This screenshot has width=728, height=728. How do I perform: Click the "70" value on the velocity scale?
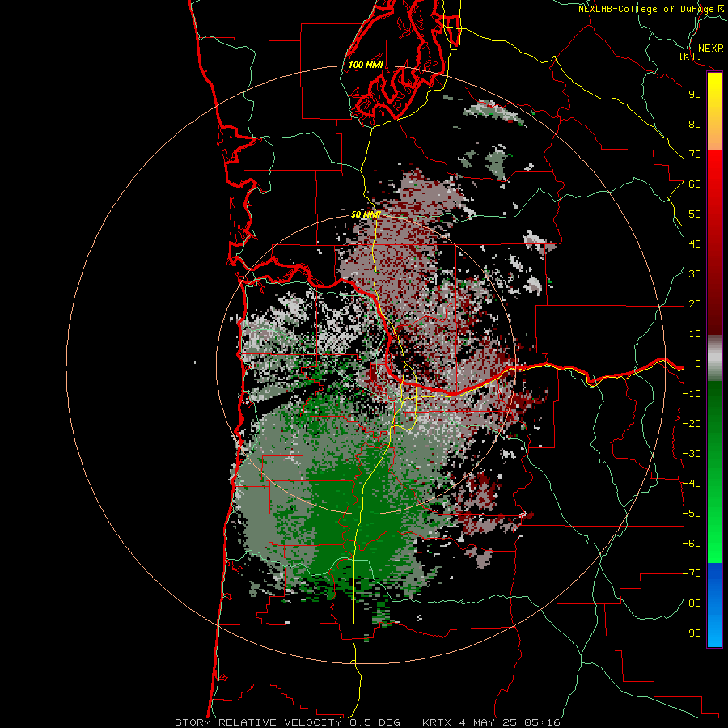pyautogui.click(x=695, y=154)
